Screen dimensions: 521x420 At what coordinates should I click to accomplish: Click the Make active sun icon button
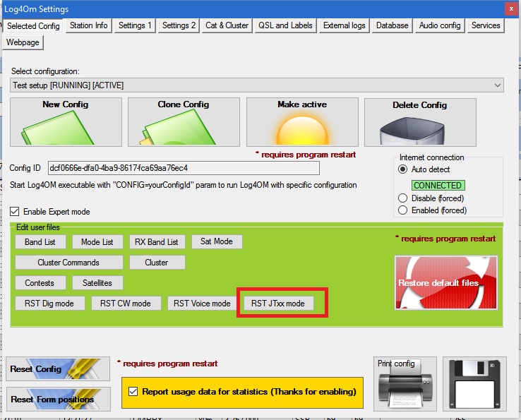click(x=302, y=122)
